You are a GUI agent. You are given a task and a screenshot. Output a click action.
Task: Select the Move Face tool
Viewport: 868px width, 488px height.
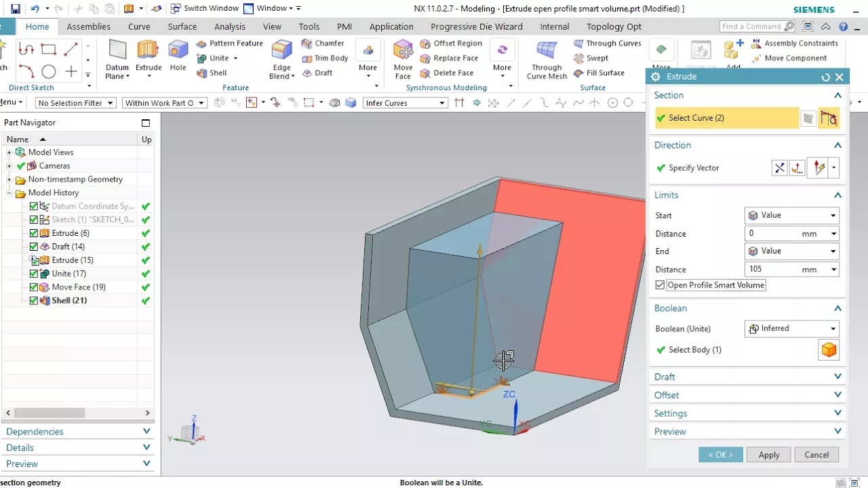[x=403, y=60]
